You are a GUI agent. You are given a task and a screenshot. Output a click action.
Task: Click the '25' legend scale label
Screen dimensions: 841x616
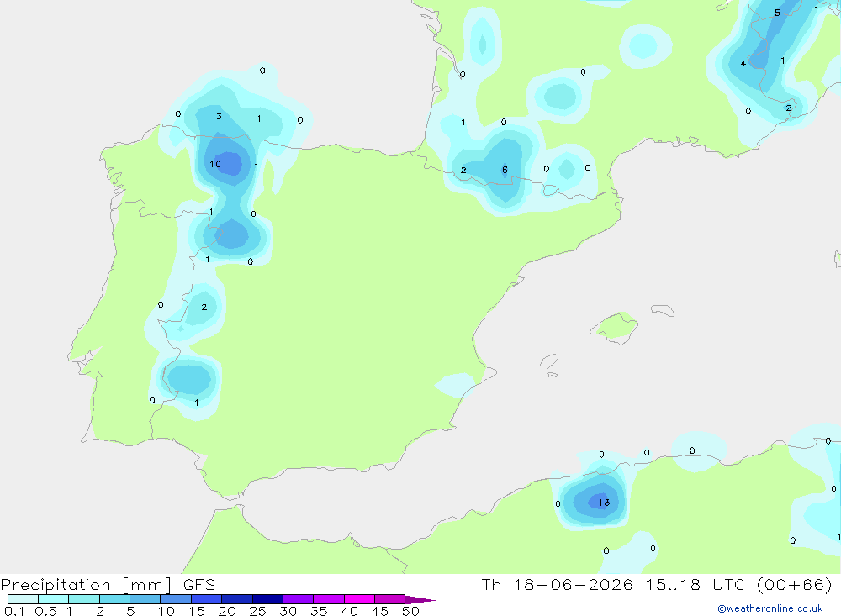258,611
